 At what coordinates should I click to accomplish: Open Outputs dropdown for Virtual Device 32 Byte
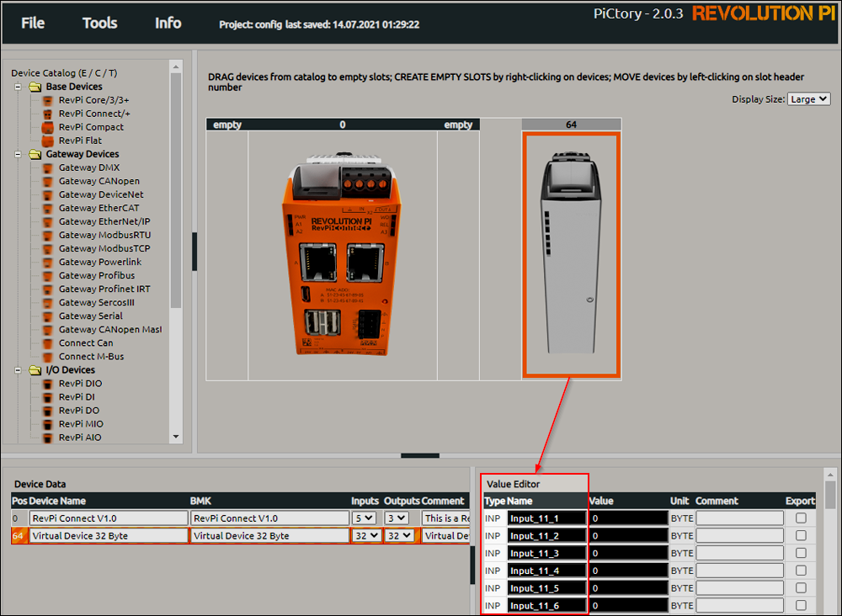point(400,535)
